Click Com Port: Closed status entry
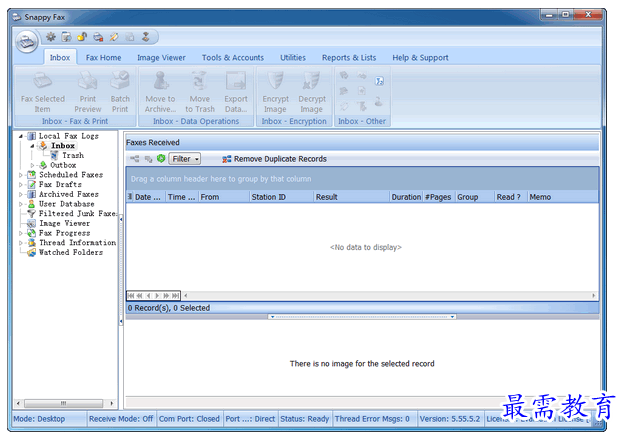Screen dimensions: 624x438 (189, 419)
